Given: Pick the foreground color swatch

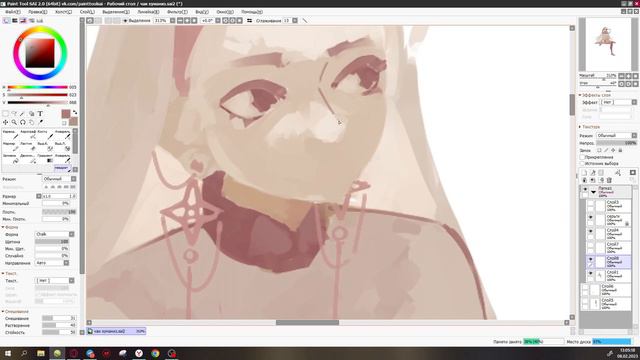Looking at the screenshot, I should point(66,114).
